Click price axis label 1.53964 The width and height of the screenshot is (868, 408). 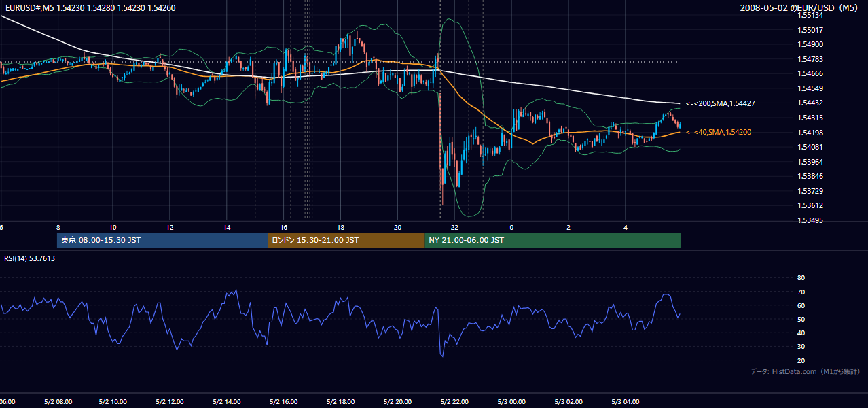(811, 162)
